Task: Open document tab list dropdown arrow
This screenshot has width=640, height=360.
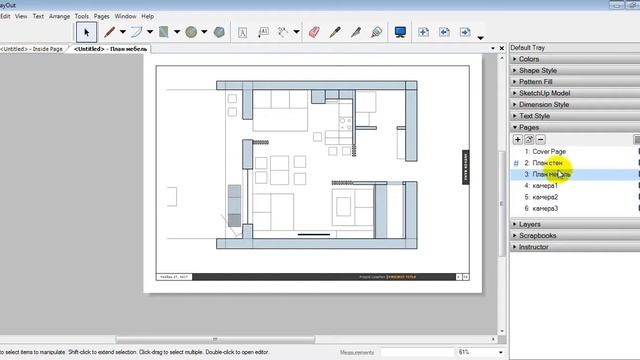Action: pos(493,49)
